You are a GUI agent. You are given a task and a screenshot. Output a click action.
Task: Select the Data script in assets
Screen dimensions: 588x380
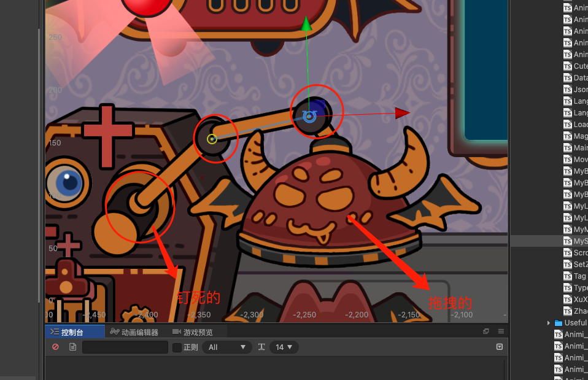[x=575, y=77]
